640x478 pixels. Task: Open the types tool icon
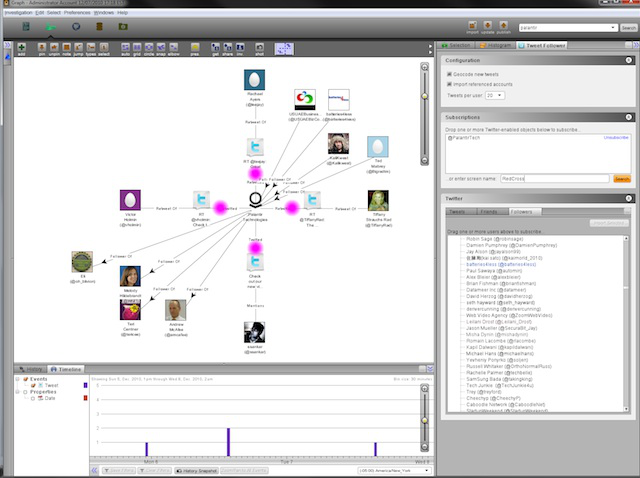[x=91, y=48]
